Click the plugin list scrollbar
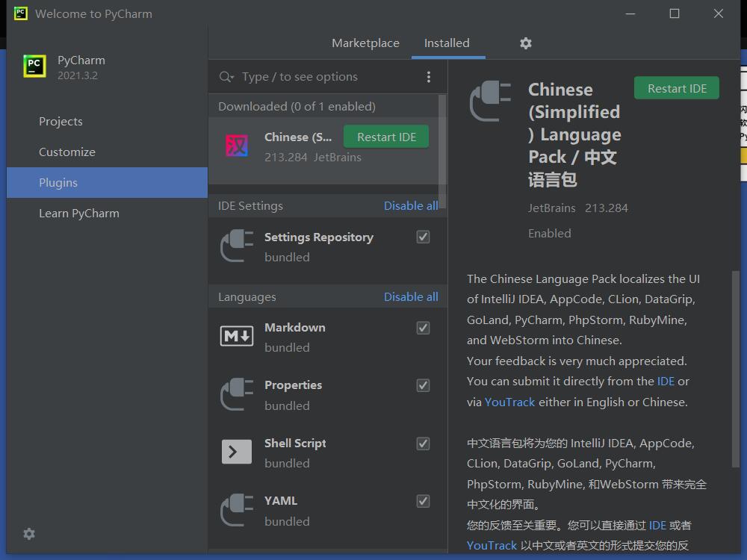The height and width of the screenshot is (560, 747). point(442,152)
